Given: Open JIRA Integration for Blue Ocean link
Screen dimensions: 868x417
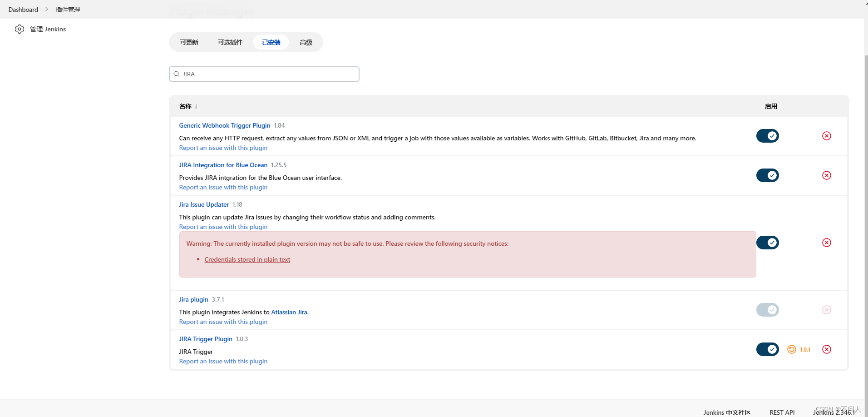Looking at the screenshot, I should click(x=223, y=165).
